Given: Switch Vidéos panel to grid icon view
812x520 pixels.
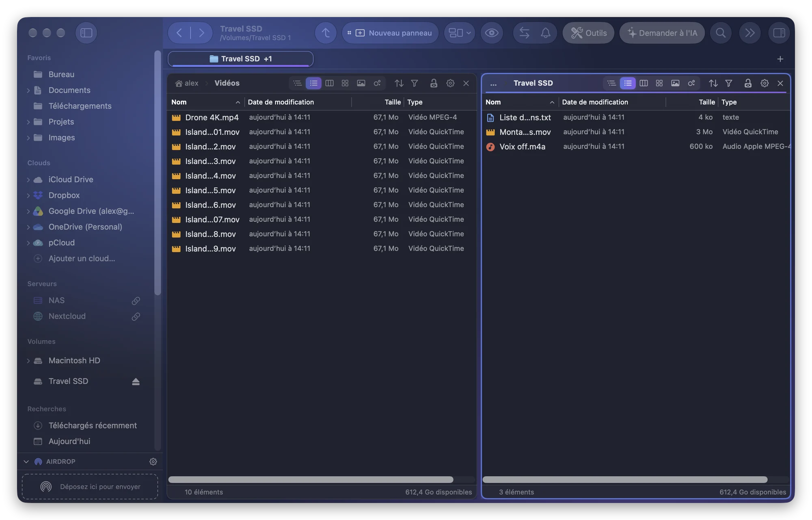Looking at the screenshot, I should point(345,83).
